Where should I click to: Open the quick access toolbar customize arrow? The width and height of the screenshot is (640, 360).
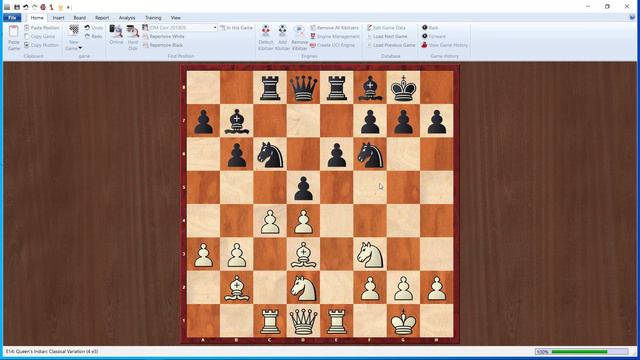[x=69, y=7]
